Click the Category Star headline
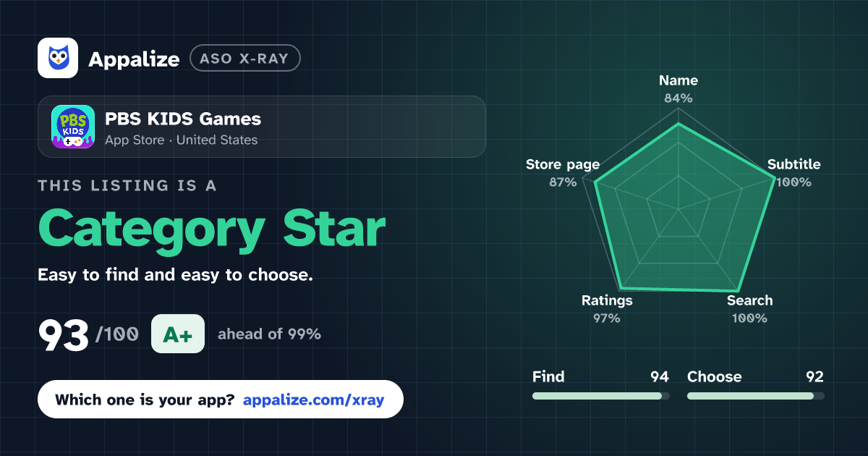Viewport: 868px width, 456px height. [x=211, y=229]
